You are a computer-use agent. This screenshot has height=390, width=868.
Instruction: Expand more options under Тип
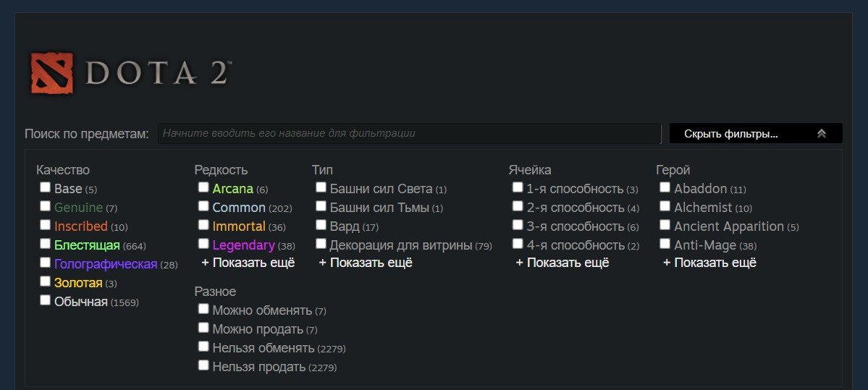pos(366,263)
